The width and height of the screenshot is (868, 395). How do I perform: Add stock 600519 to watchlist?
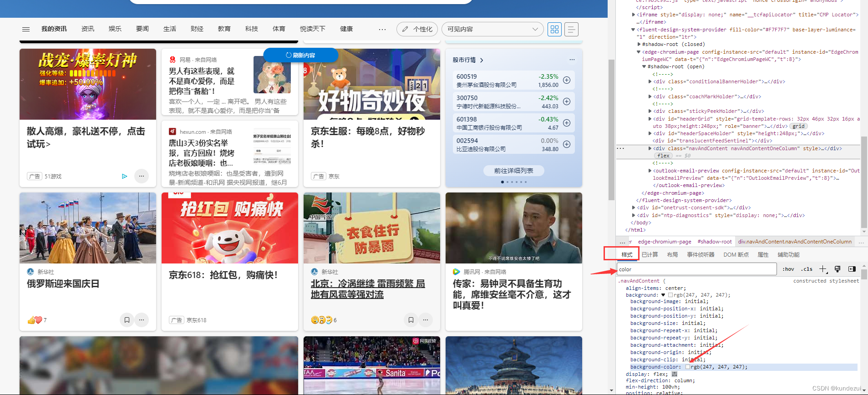pyautogui.click(x=567, y=80)
